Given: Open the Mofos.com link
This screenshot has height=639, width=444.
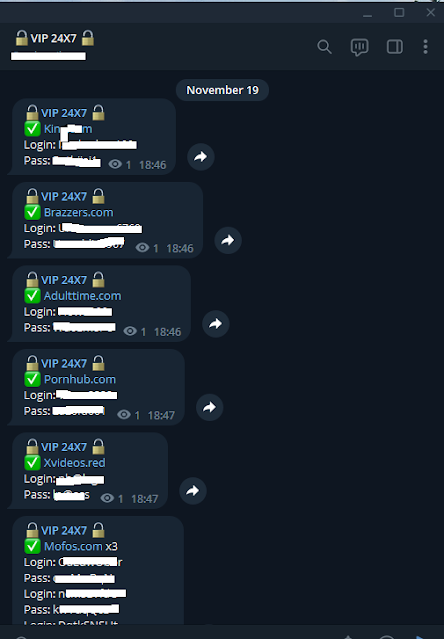Looking at the screenshot, I should pos(73,546).
